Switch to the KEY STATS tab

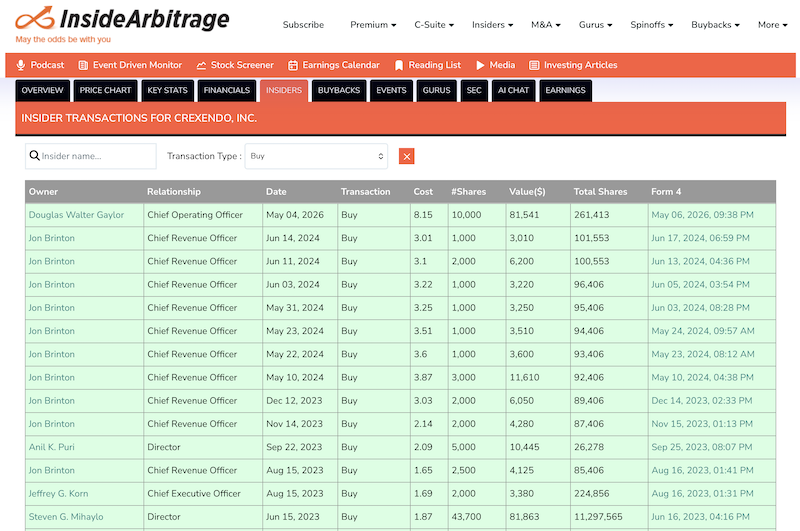point(167,90)
